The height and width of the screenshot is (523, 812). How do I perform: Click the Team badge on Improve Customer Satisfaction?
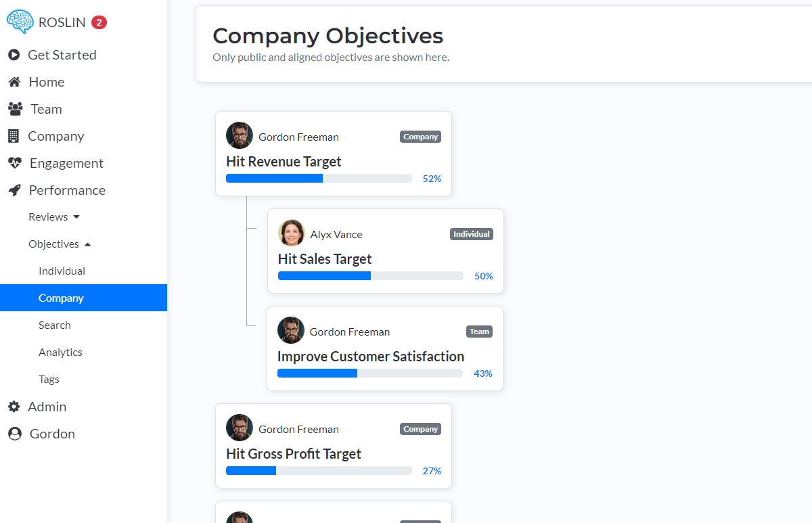(479, 332)
